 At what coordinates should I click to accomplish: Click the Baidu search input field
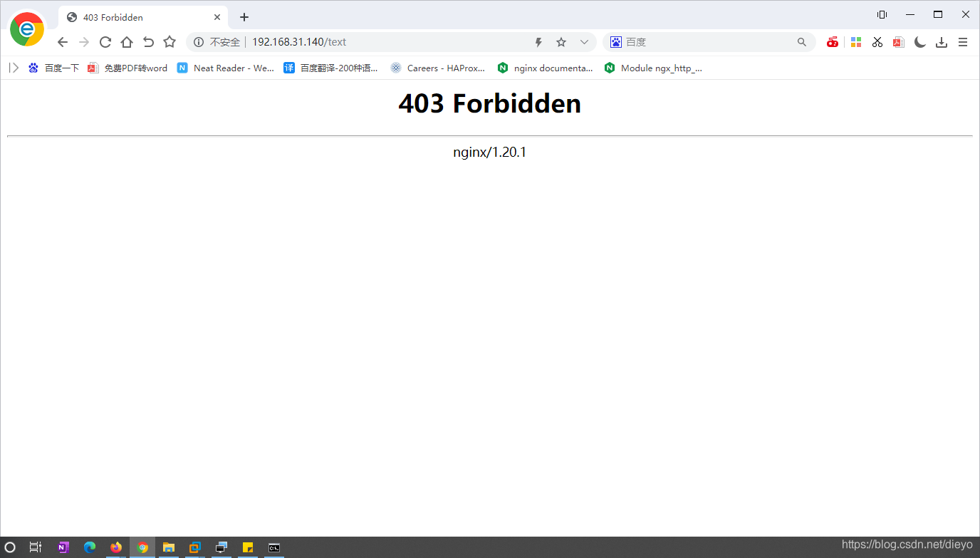tap(709, 42)
